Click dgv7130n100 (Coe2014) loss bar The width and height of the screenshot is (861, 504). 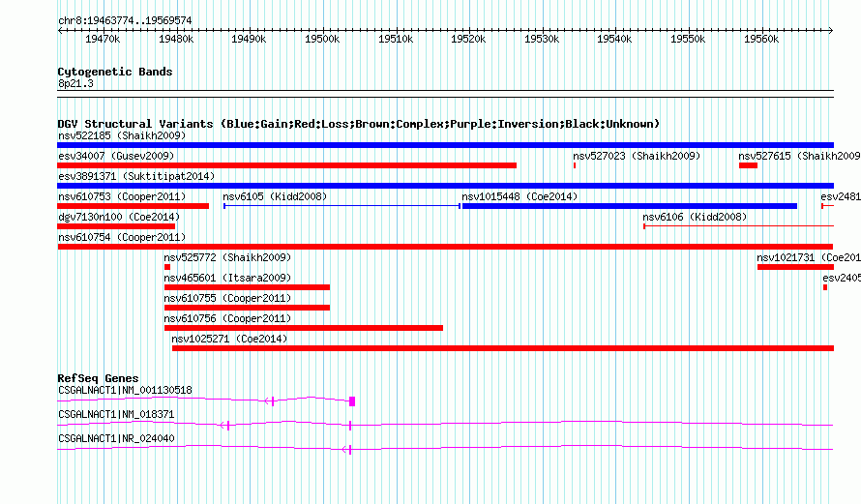click(x=116, y=226)
